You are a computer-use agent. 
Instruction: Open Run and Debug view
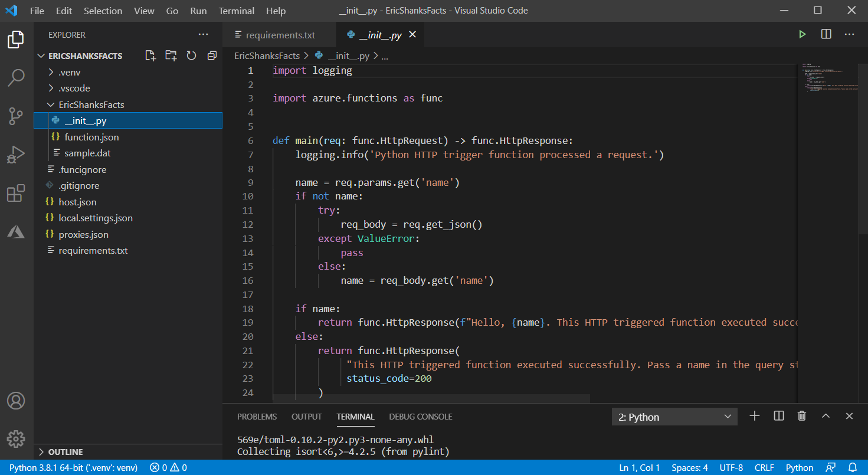(x=16, y=155)
